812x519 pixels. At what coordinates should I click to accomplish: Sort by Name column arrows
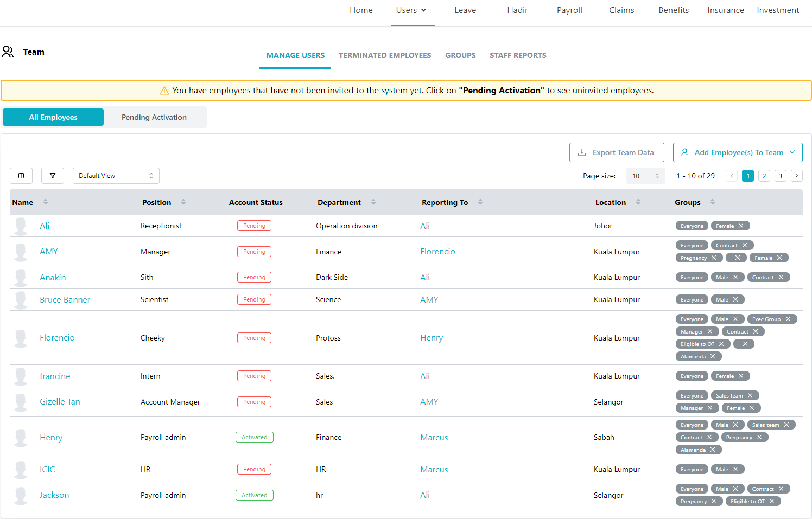click(x=46, y=202)
